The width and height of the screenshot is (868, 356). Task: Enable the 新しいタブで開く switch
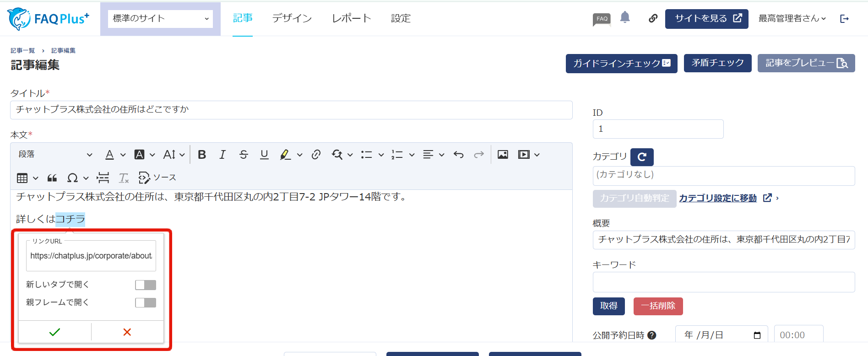(x=146, y=285)
